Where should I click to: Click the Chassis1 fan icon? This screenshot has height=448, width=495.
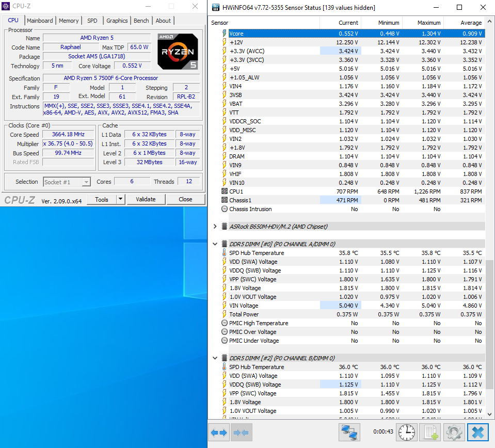224,200
